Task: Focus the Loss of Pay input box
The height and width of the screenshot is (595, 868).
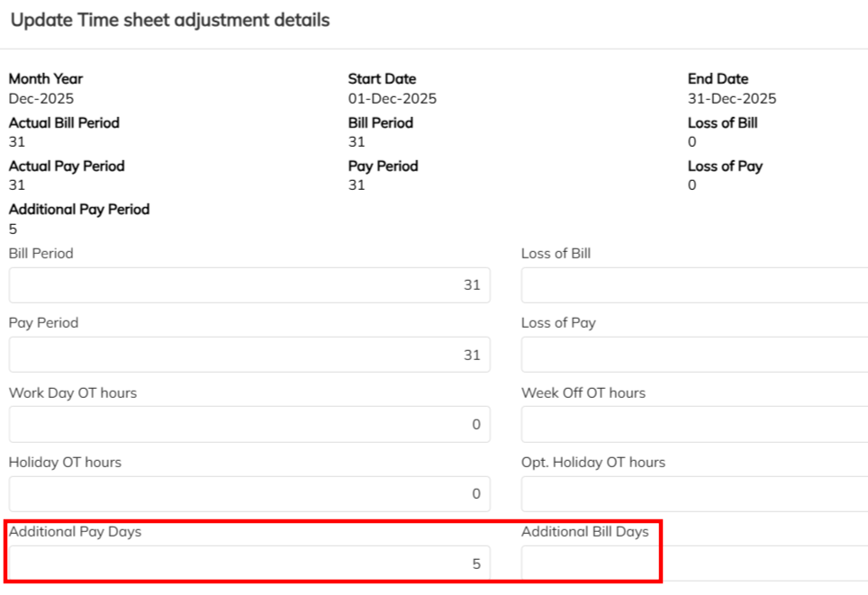Action: click(x=693, y=355)
